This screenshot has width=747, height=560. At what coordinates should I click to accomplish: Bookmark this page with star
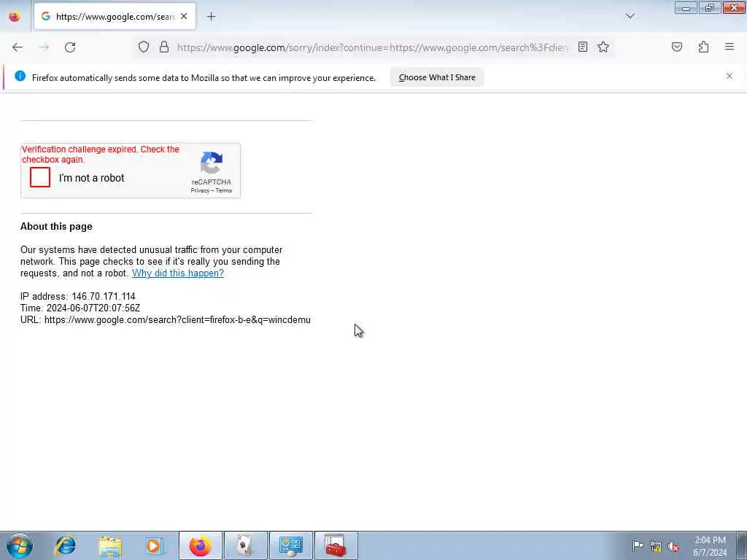point(603,47)
